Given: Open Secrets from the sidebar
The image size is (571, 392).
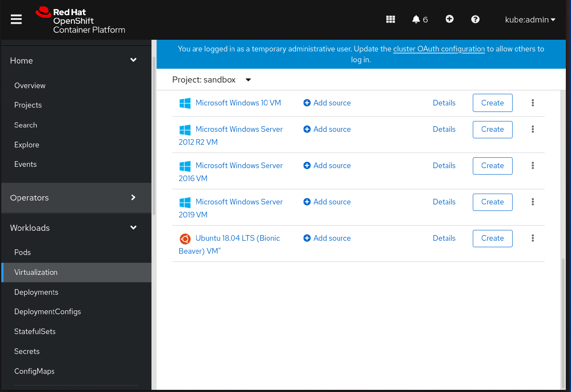Looking at the screenshot, I should [27, 351].
